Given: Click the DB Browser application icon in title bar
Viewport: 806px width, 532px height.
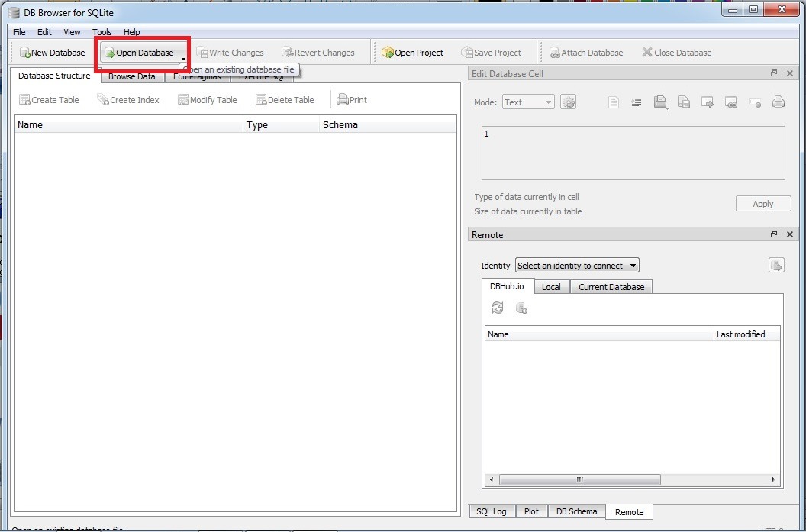Looking at the screenshot, I should [14, 11].
